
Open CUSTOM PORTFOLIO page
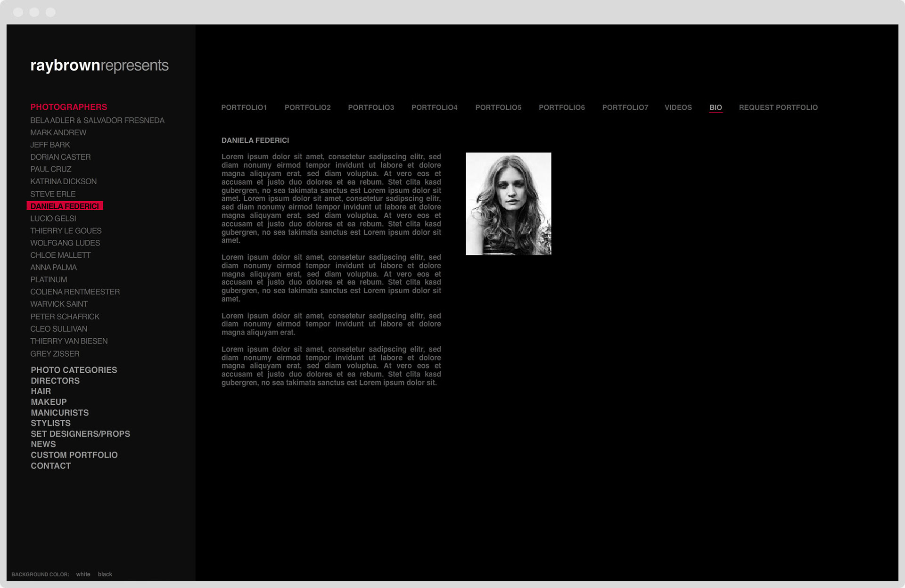[74, 455]
